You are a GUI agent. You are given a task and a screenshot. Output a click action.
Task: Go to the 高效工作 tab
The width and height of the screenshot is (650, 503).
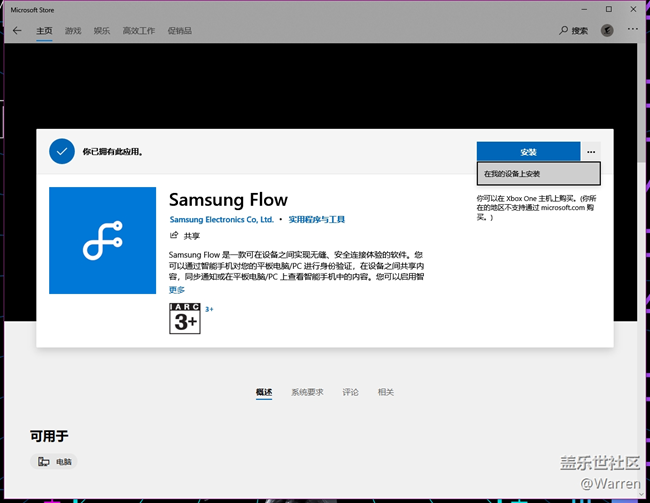(x=138, y=31)
